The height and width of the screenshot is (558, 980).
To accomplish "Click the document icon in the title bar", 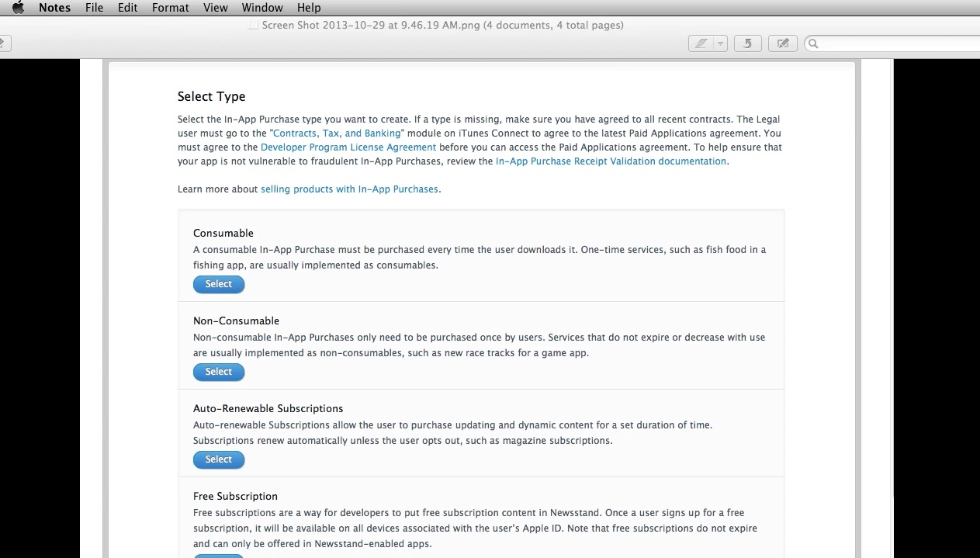I will pos(253,26).
